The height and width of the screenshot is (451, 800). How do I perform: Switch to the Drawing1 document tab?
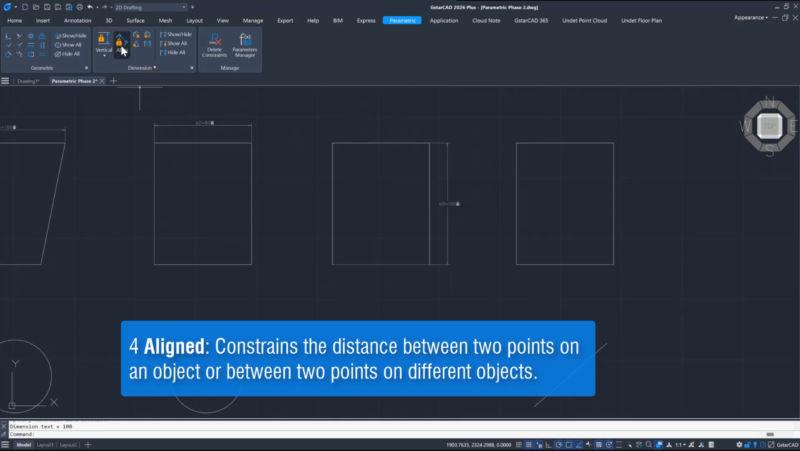(x=28, y=81)
